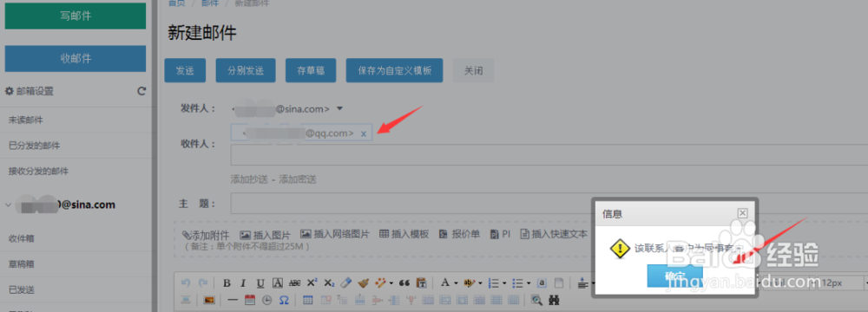This screenshot has width=868, height=312.
Task: Open ordered list style dropdown
Action: pyautogui.click(x=504, y=283)
